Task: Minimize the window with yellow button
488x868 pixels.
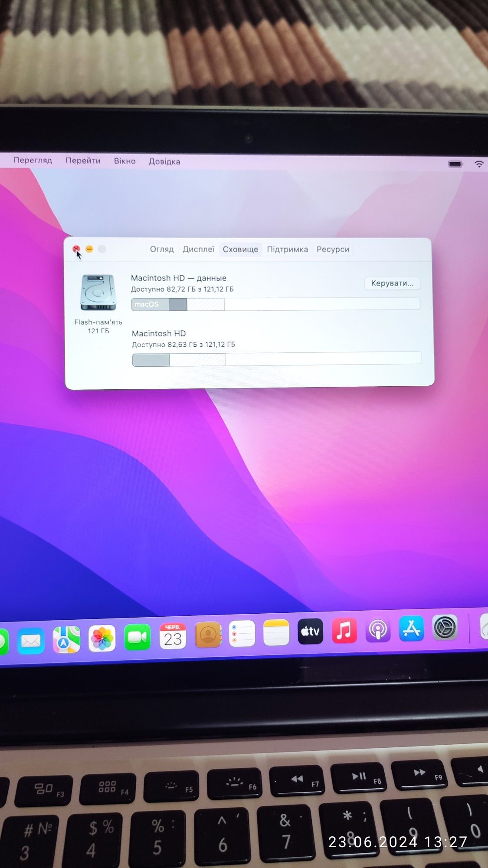Action: point(89,249)
